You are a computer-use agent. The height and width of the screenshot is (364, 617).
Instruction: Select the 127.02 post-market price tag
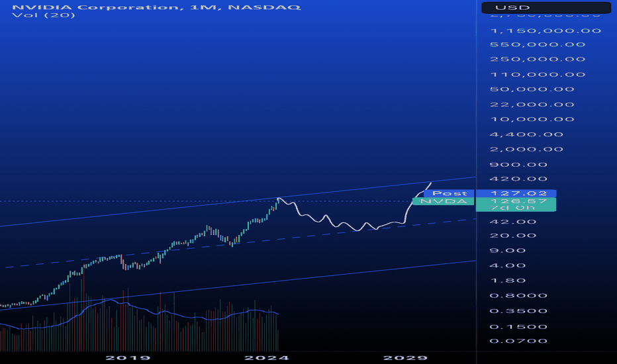coord(516,193)
